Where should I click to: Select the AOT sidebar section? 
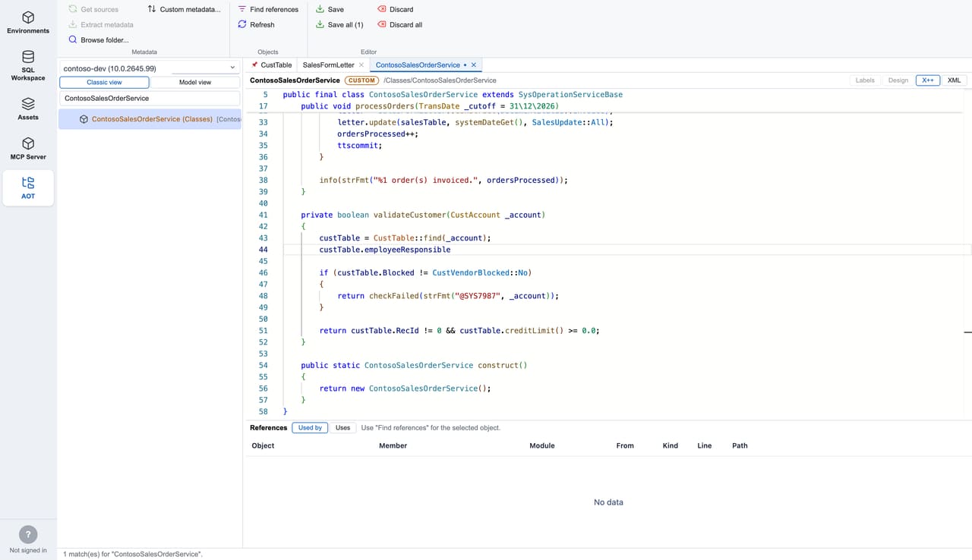[28, 188]
